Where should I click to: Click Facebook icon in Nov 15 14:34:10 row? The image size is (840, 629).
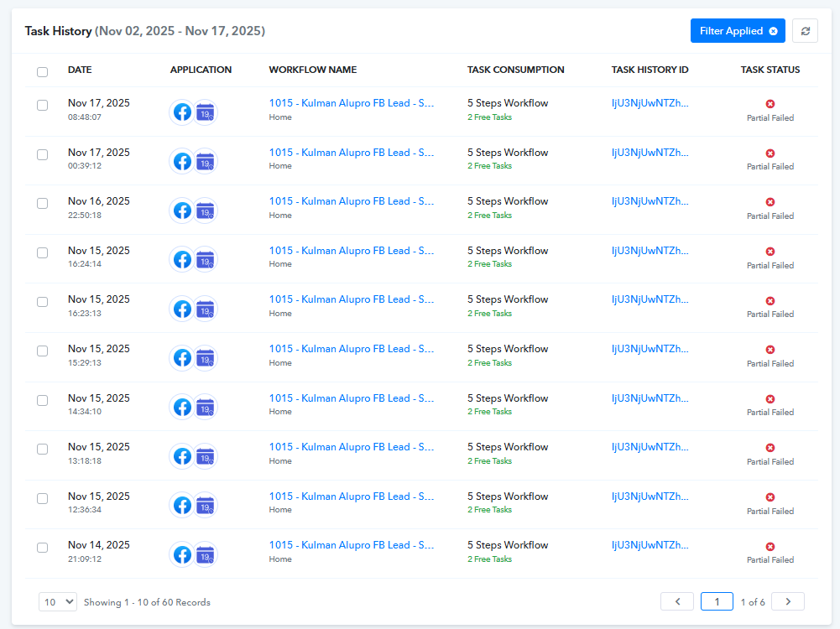tap(182, 407)
